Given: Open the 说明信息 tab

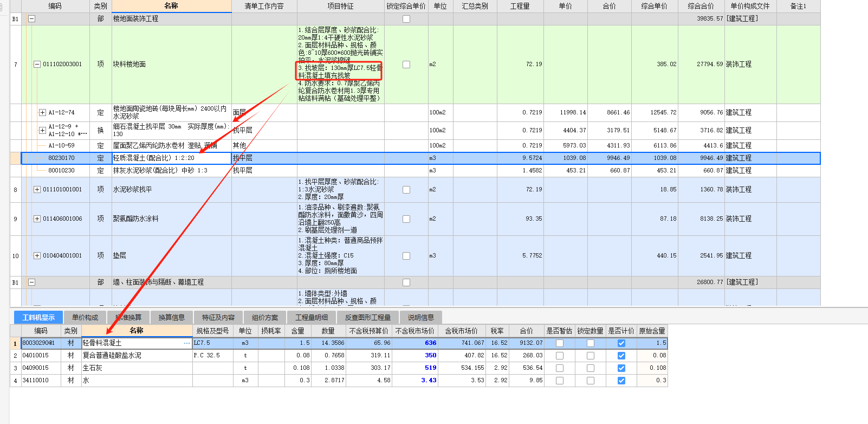Looking at the screenshot, I should (x=421, y=317).
